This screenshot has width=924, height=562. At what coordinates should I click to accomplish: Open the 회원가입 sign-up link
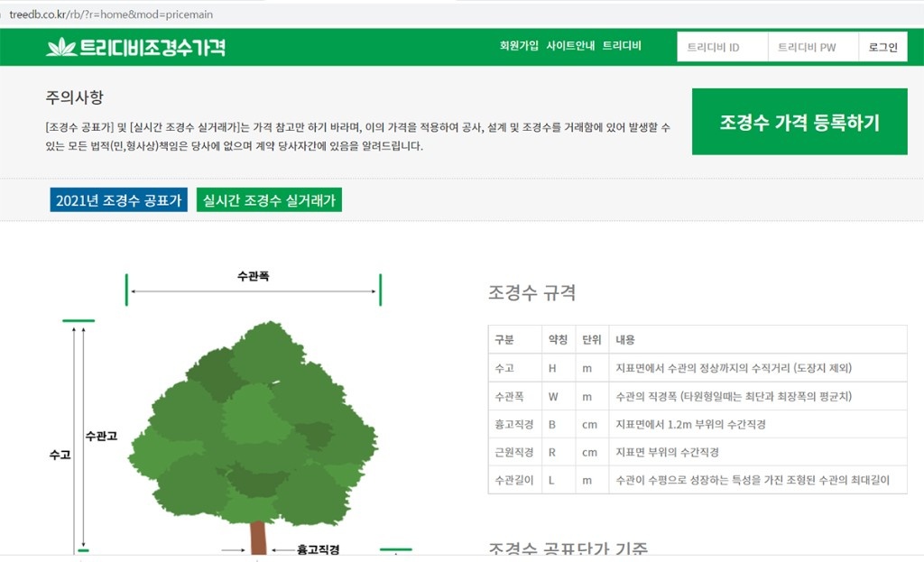(x=519, y=46)
